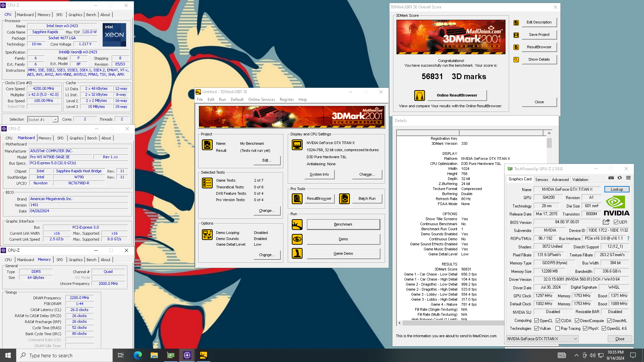
Task: Click the Game Demo joystick icon
Action: pyautogui.click(x=297, y=254)
